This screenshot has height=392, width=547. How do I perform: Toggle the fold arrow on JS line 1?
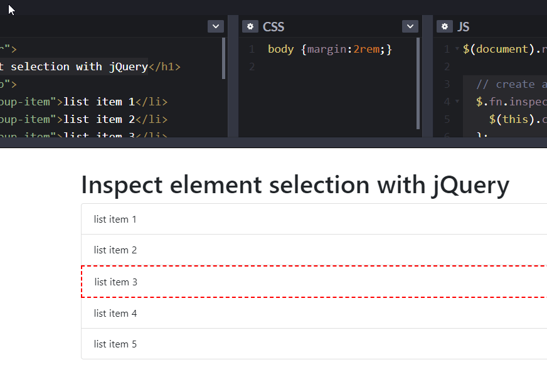coord(457,49)
